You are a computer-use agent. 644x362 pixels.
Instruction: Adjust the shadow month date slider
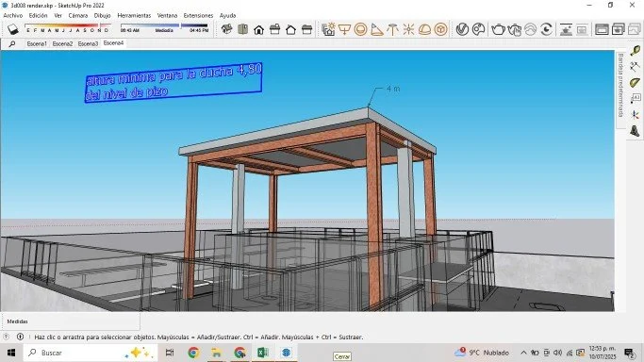(67, 27)
